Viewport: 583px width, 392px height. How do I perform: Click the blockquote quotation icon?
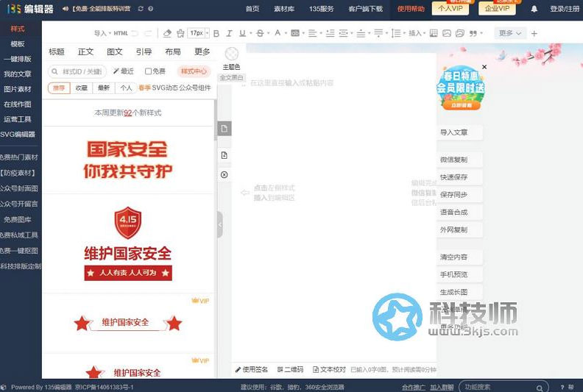pyautogui.click(x=473, y=33)
